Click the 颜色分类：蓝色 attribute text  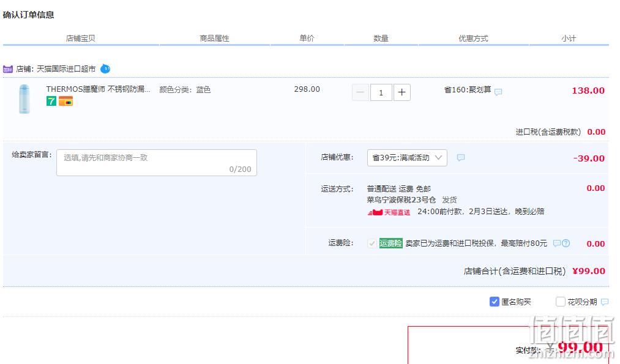click(x=185, y=90)
